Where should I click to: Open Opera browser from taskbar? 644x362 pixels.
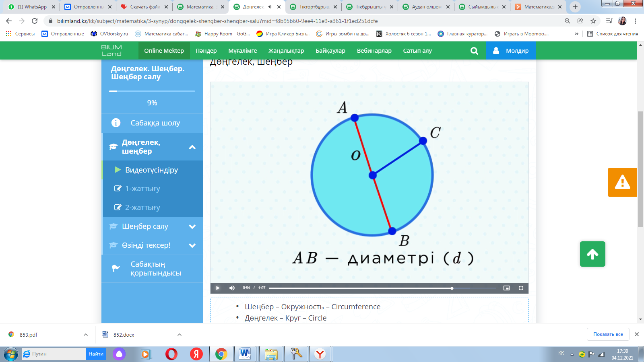tap(171, 354)
